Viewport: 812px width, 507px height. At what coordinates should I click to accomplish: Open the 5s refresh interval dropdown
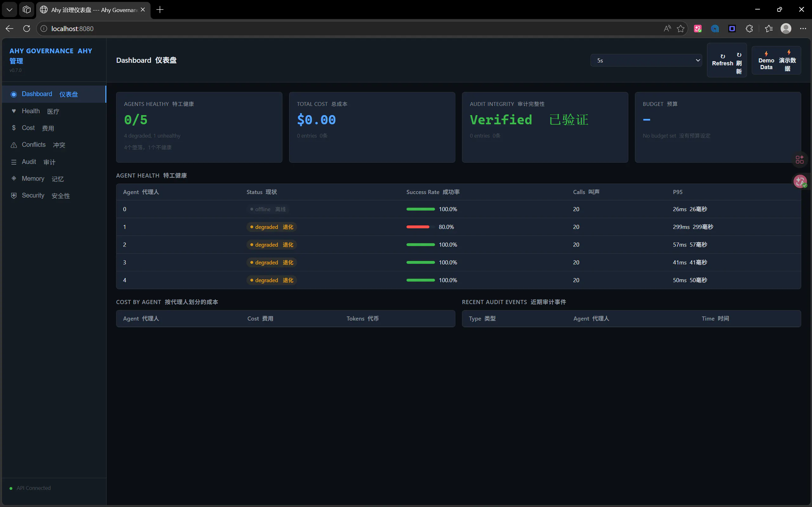646,60
